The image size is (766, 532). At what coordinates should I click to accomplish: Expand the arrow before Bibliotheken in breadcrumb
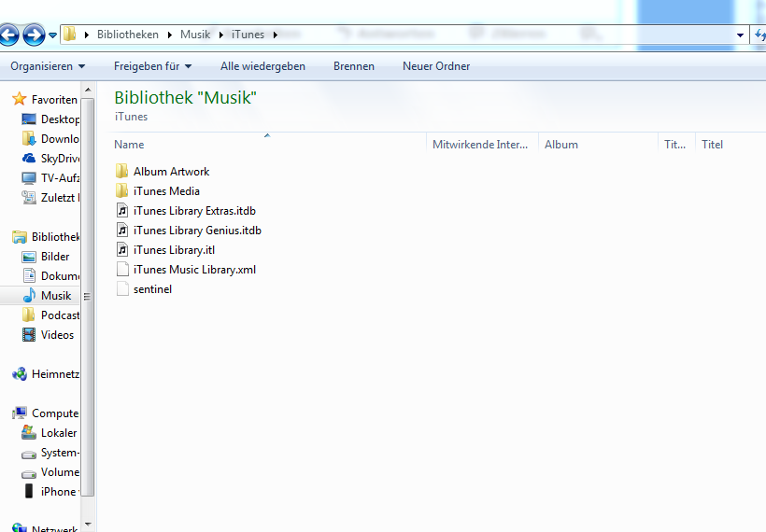(87, 35)
